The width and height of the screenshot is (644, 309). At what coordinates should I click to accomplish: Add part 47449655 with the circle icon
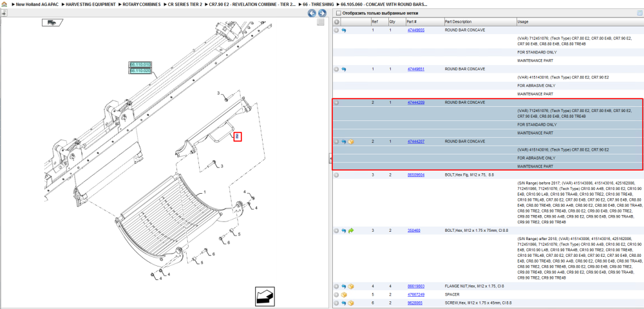[x=336, y=30]
